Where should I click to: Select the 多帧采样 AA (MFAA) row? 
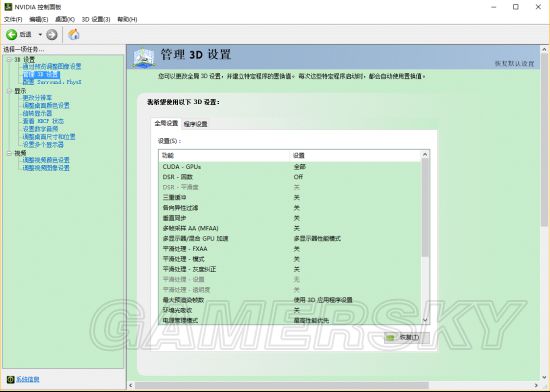click(x=290, y=228)
